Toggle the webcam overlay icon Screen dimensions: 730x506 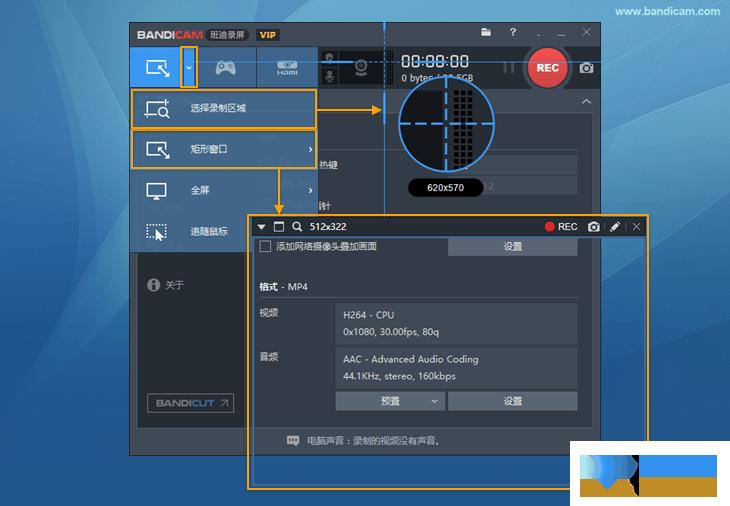[x=361, y=68]
